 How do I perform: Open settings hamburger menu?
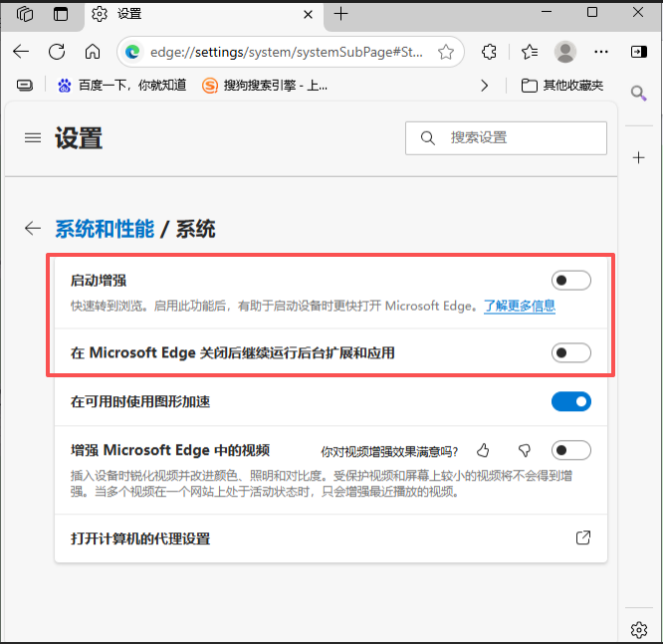pyautogui.click(x=33, y=137)
